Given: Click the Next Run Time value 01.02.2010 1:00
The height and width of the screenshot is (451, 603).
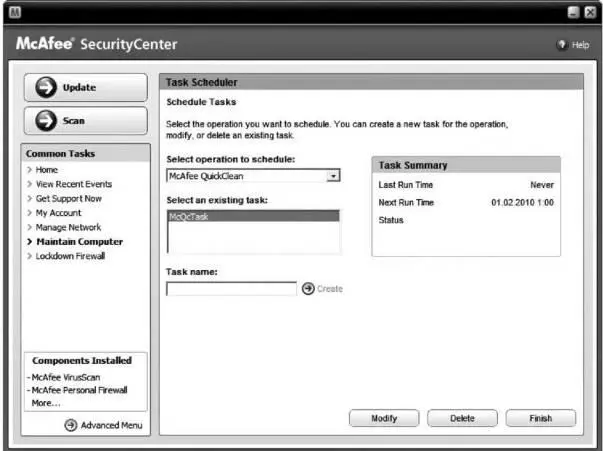Looking at the screenshot, I should 522,203.
